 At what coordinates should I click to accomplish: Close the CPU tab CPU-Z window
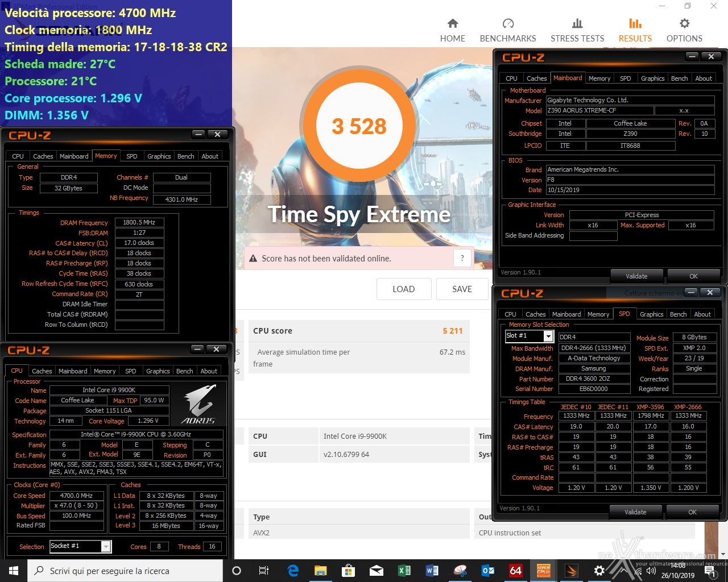pos(216,349)
